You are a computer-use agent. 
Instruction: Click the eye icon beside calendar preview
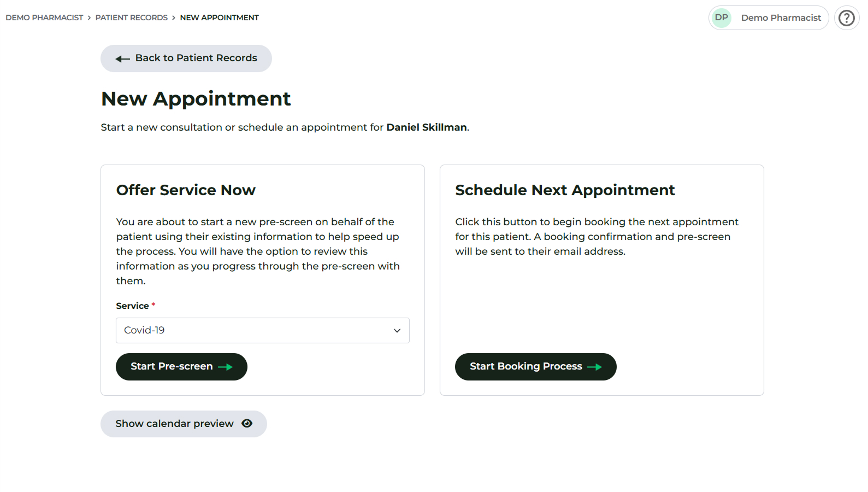[247, 424]
